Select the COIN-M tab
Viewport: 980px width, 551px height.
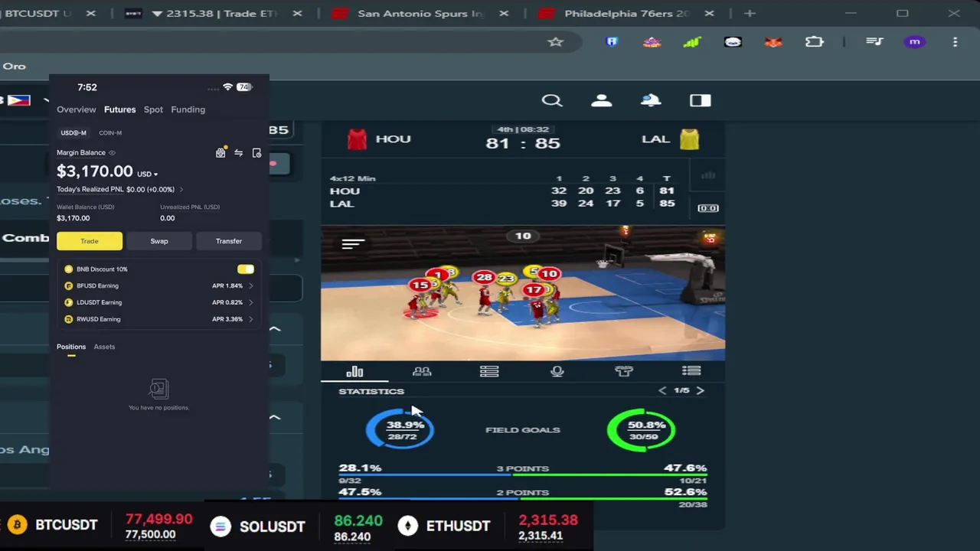pyautogui.click(x=110, y=133)
